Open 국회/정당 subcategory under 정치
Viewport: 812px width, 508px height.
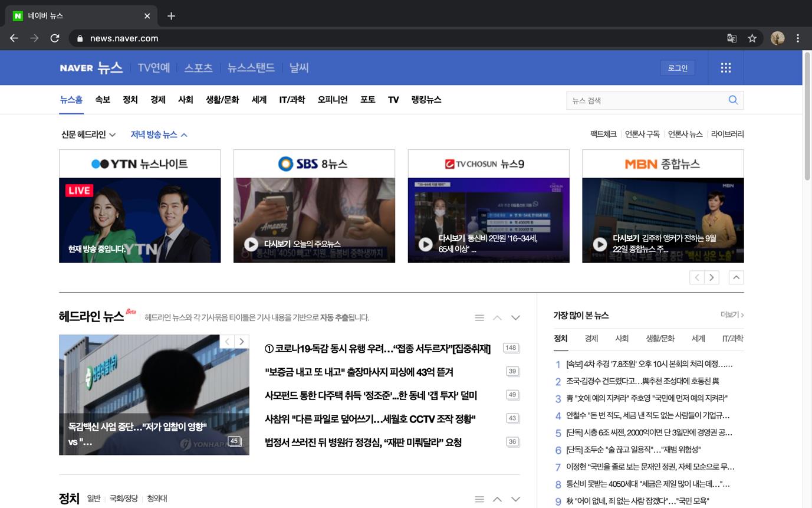pyautogui.click(x=124, y=499)
